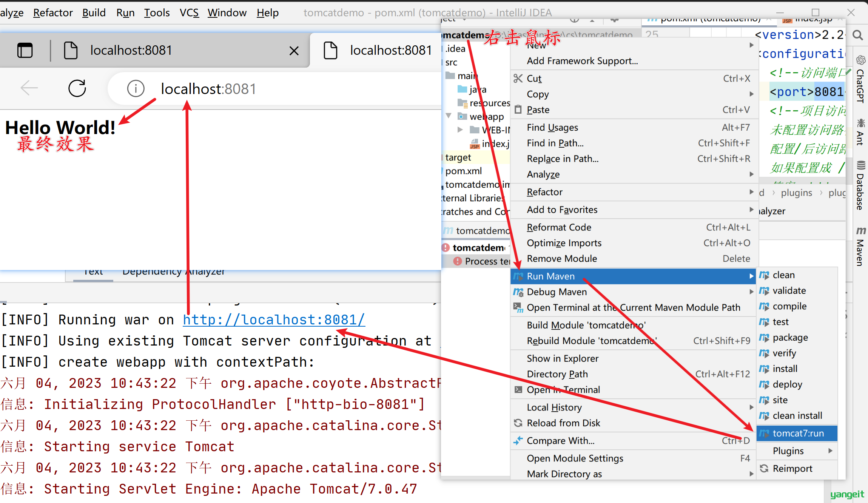Click the browser back arrow
Image resolution: width=868 pixels, height=503 pixels.
click(x=29, y=88)
